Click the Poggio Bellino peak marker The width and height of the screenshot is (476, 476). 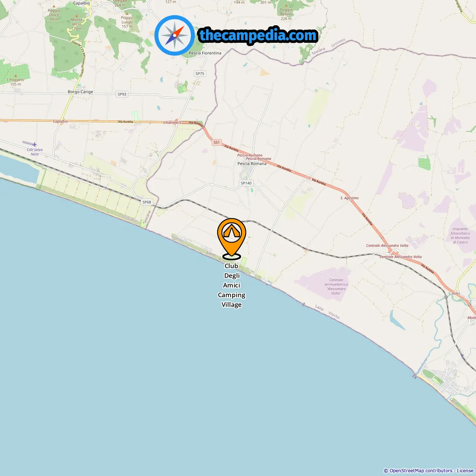pyautogui.click(x=286, y=6)
